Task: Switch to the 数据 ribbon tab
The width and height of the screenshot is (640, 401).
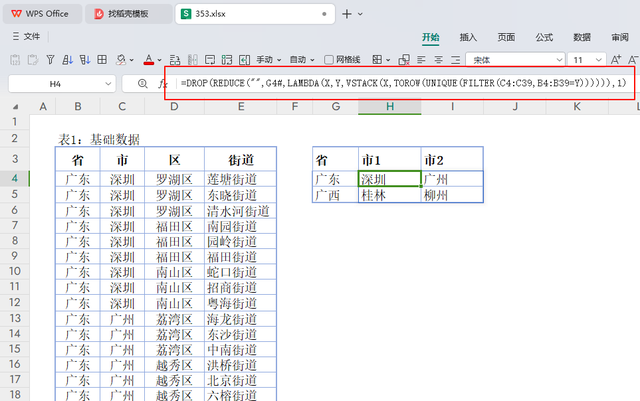Action: click(582, 38)
